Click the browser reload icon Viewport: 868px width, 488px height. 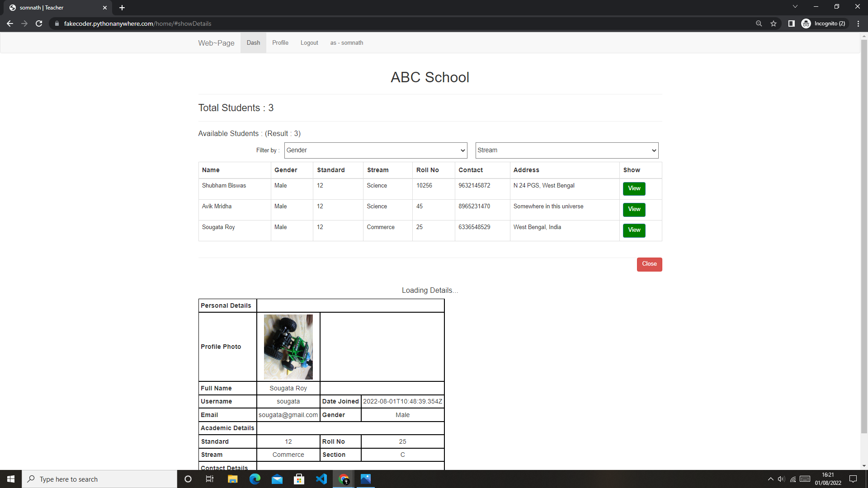[39, 23]
